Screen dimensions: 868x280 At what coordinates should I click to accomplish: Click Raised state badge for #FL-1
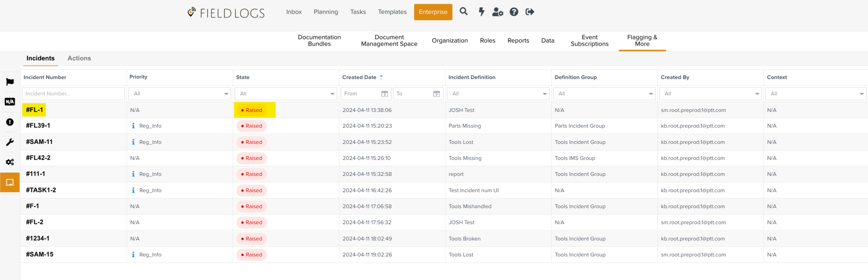(252, 110)
